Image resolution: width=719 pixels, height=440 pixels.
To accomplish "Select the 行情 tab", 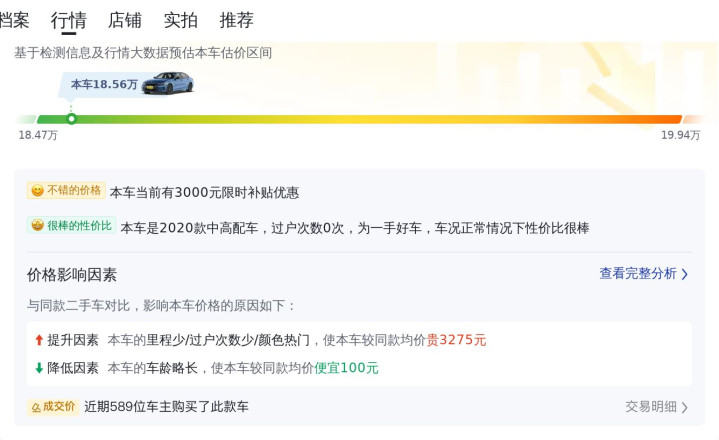I will tap(69, 20).
